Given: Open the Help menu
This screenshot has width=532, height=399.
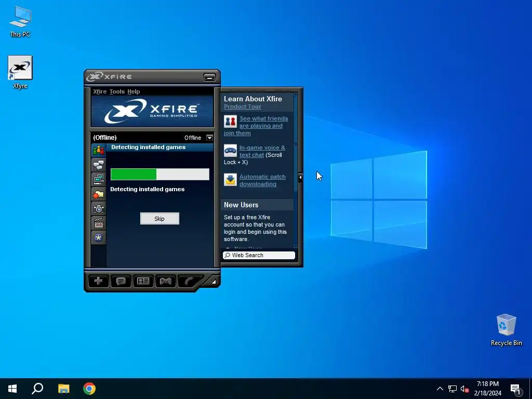Looking at the screenshot, I should [x=134, y=91].
